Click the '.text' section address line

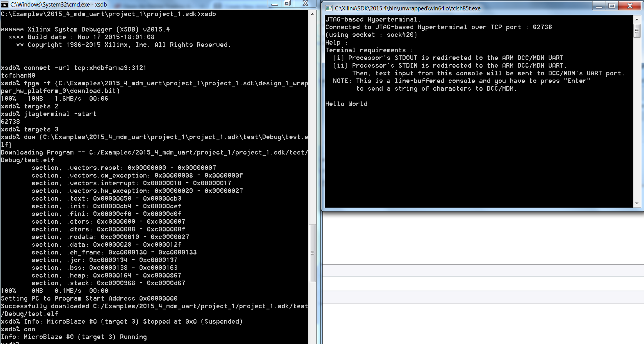[107, 198]
